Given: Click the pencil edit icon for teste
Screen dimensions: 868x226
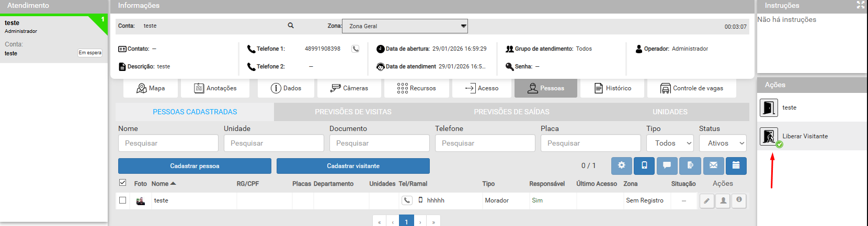Looking at the screenshot, I should (x=706, y=200).
